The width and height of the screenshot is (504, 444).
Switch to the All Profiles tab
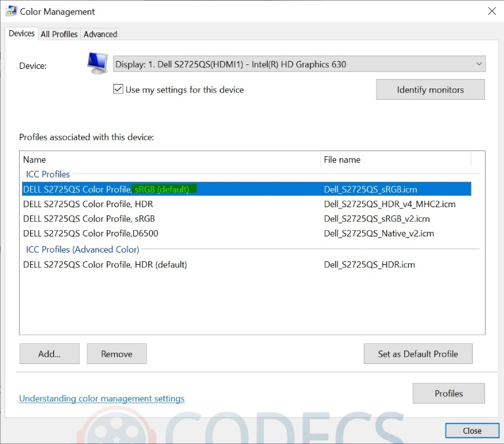[x=59, y=34]
